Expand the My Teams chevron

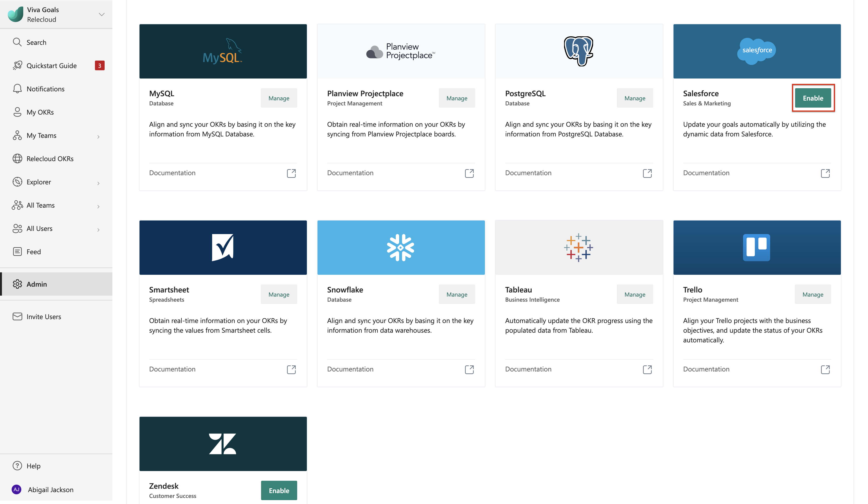click(99, 137)
